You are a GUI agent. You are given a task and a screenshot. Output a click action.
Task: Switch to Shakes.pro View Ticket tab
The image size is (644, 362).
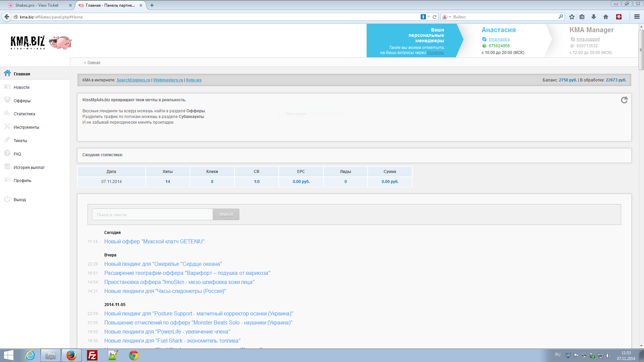37,5
